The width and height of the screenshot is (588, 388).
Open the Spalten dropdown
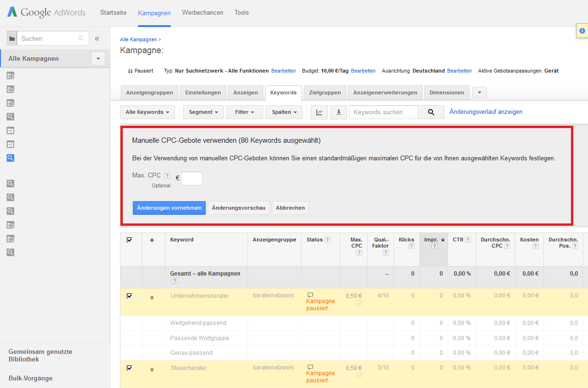pyautogui.click(x=284, y=112)
